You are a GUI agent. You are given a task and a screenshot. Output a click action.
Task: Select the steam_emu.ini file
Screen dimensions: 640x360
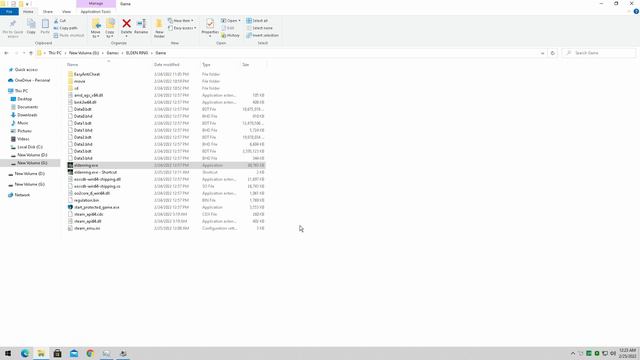click(87, 228)
